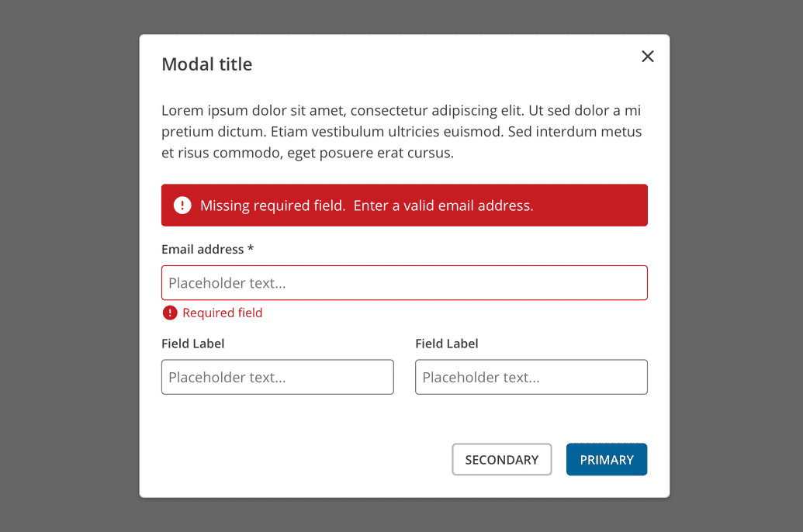The image size is (803, 532).
Task: Click the left Field Label text box
Action: click(x=277, y=377)
